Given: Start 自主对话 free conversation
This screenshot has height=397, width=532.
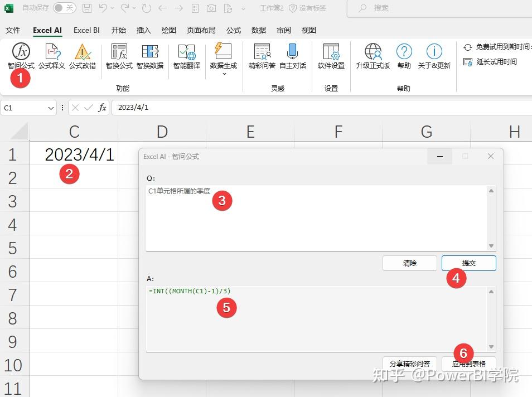Looking at the screenshot, I should 292,56.
